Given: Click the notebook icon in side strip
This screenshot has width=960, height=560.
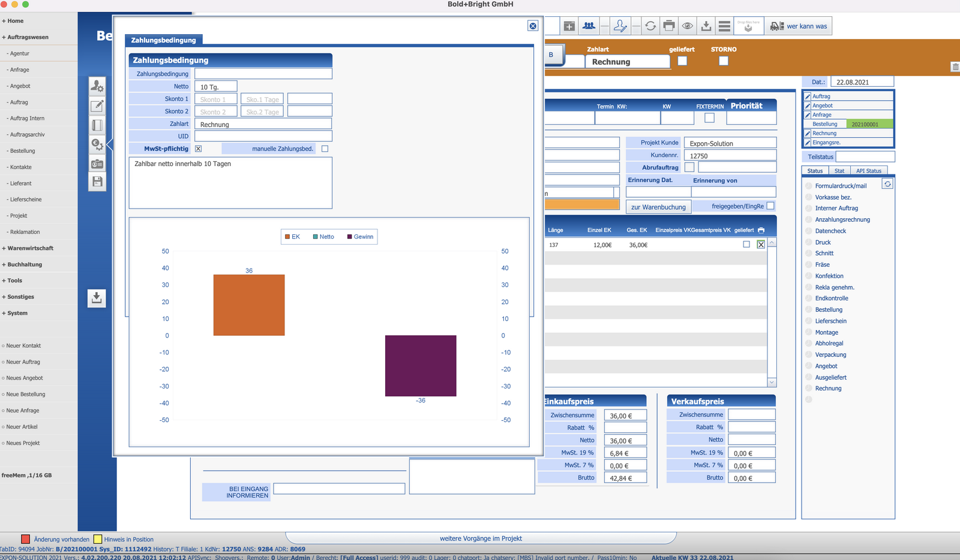Looking at the screenshot, I should [97, 125].
